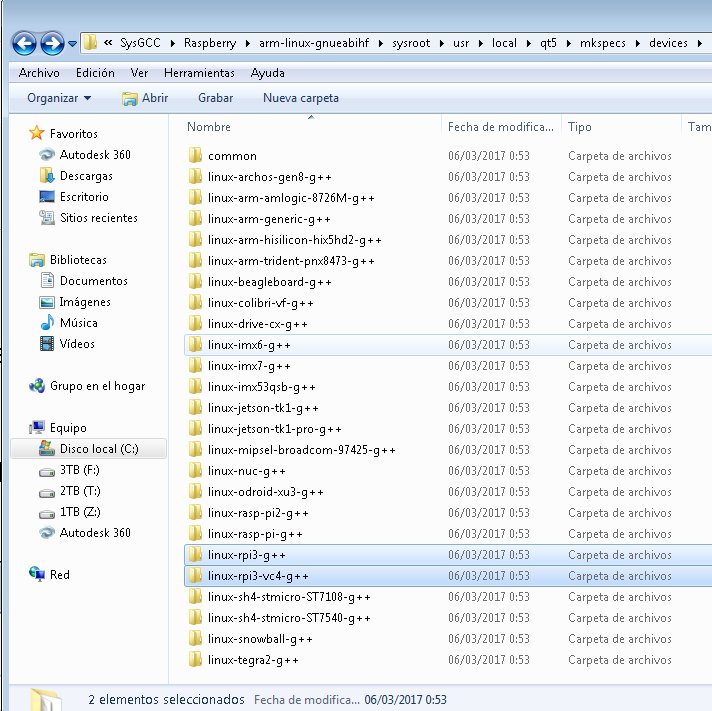The image size is (712, 711).
Task: Select Equipo in navigation pane
Action: point(68,427)
